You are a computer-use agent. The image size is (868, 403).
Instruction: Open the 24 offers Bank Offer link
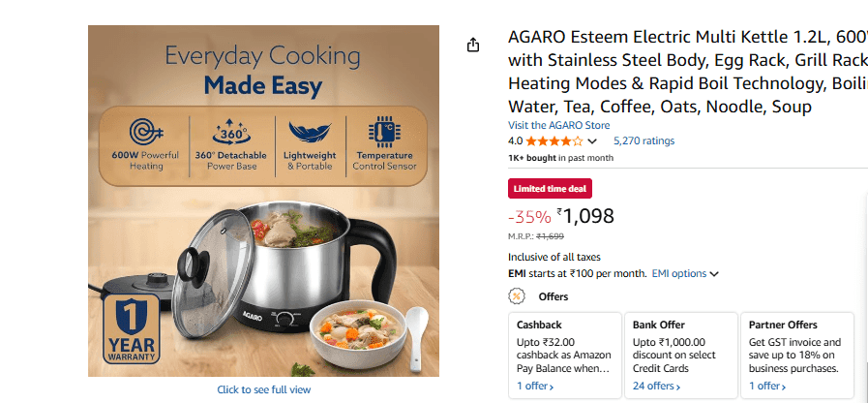(x=656, y=387)
